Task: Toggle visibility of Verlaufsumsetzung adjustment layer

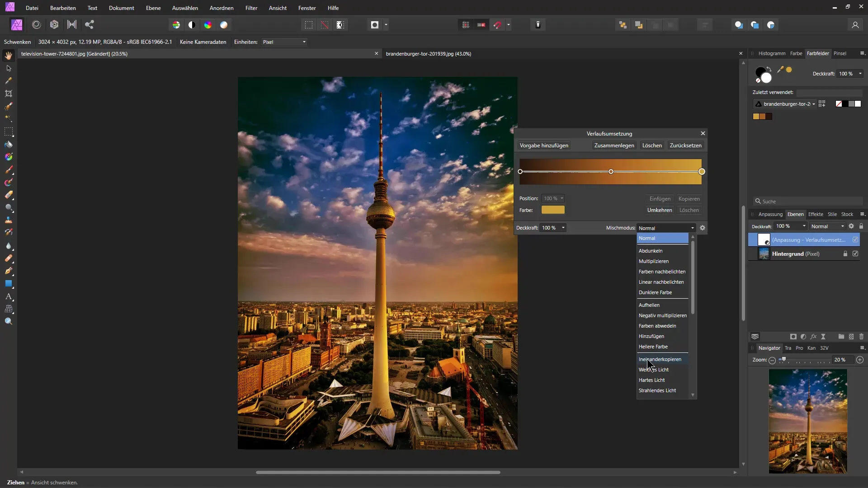Action: coord(855,240)
